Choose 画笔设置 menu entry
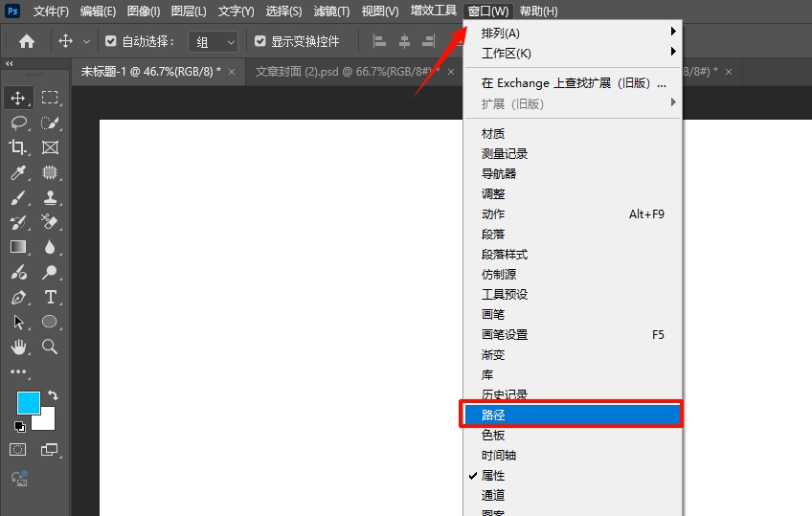Image resolution: width=812 pixels, height=516 pixels. pyautogui.click(x=573, y=334)
